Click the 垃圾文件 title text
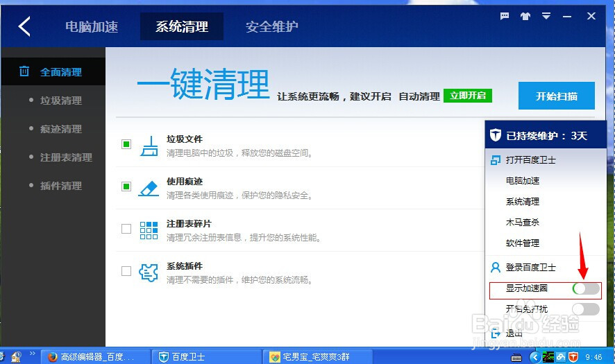Image resolution: width=615 pixels, height=364 pixels. 185,139
